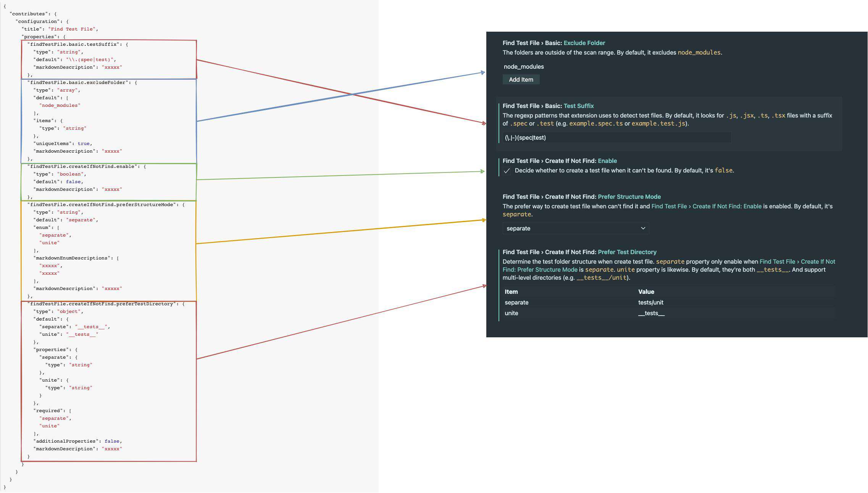Select the node_modules item in Exclude Folder
868x493 pixels.
coord(524,66)
